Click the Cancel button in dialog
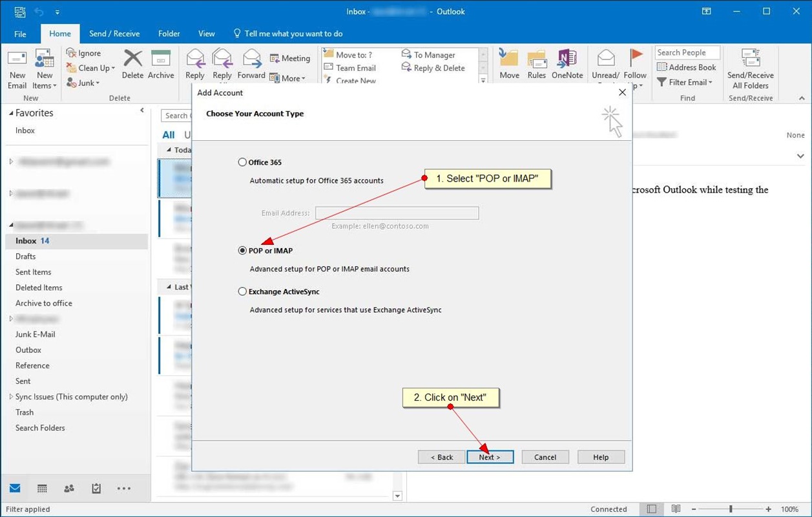The height and width of the screenshot is (517, 812). (x=545, y=457)
